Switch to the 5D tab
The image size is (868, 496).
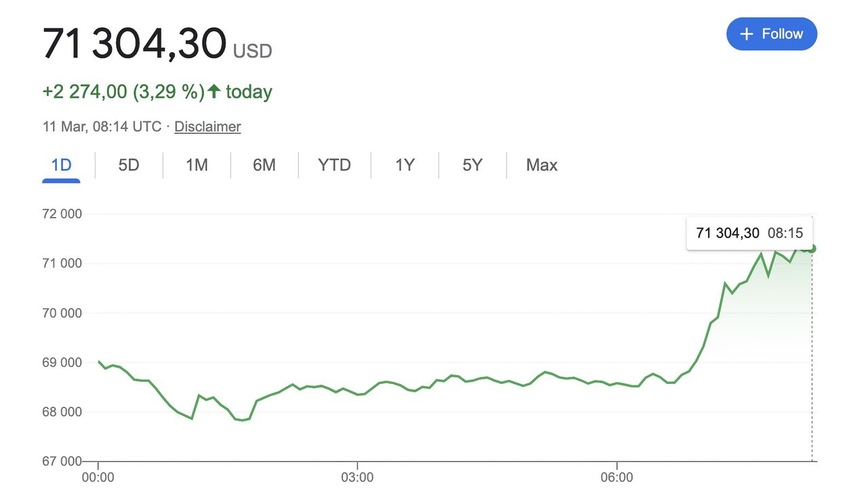(128, 165)
